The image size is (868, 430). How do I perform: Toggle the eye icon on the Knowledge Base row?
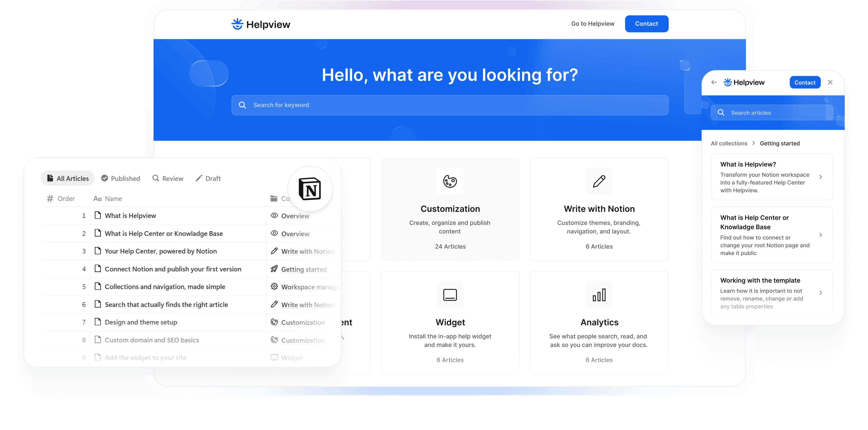(274, 234)
